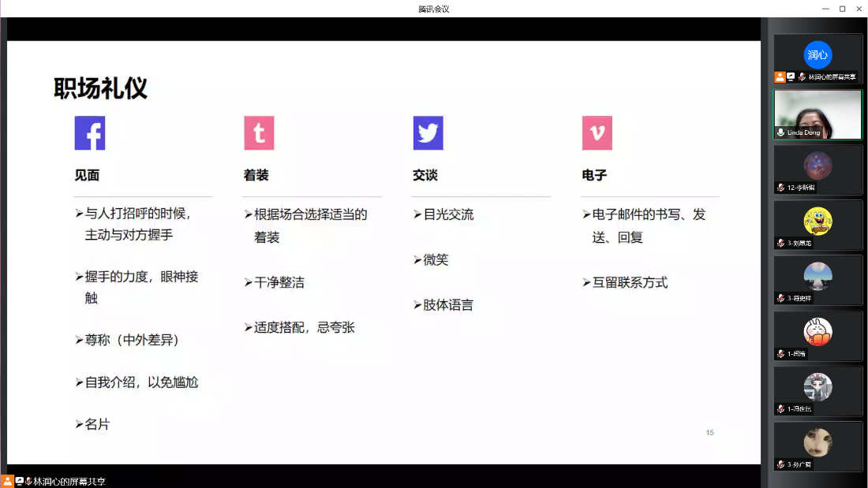This screenshot has width=868, height=488.
Task: Click the screen-share icon in 林润心 tile
Action: tap(791, 77)
